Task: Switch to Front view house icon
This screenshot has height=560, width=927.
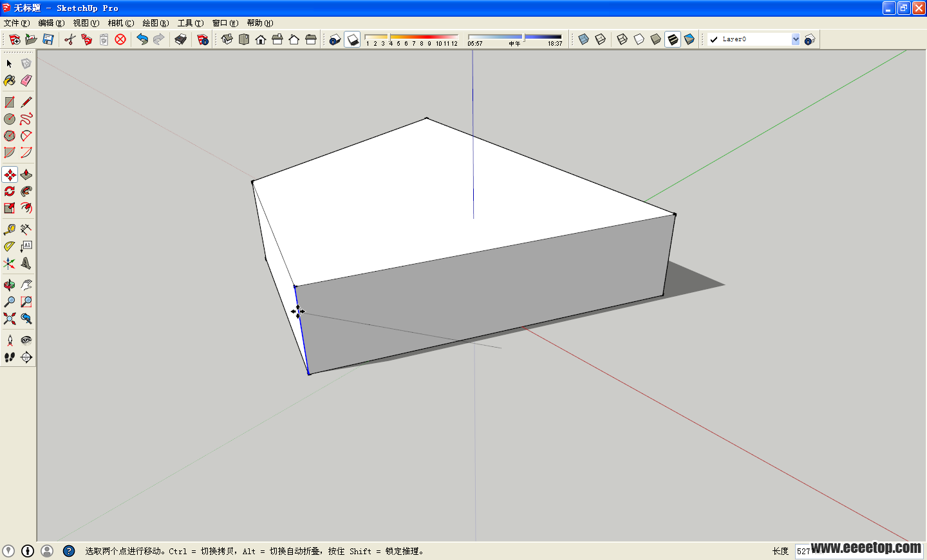Action: coord(261,39)
